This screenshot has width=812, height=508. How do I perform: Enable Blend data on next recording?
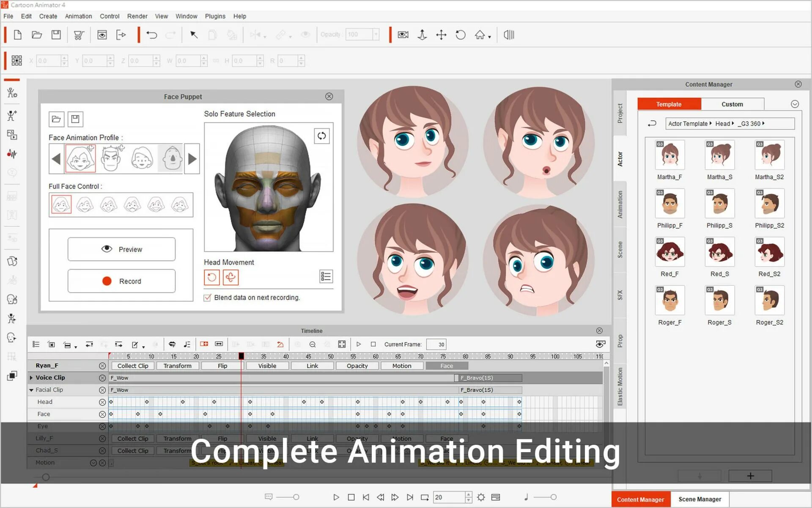pyautogui.click(x=208, y=297)
